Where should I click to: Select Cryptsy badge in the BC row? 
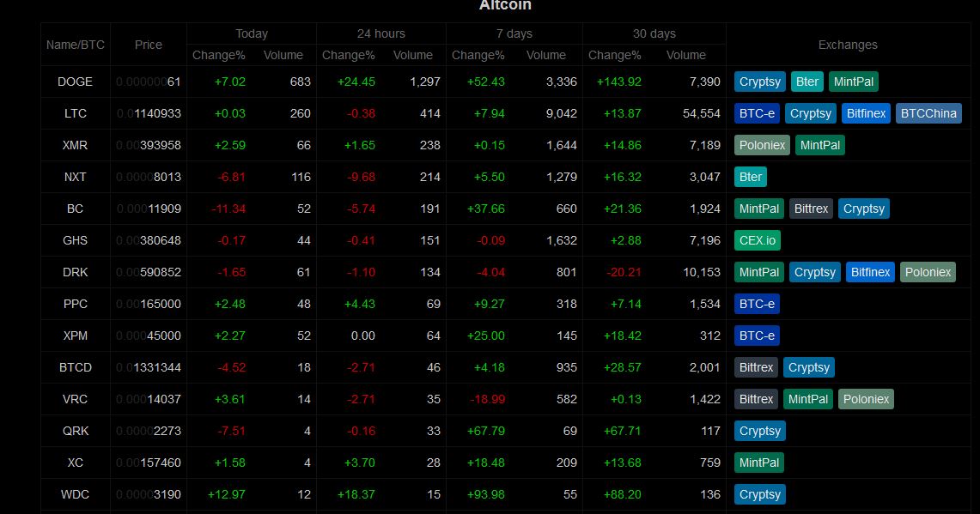(x=864, y=209)
